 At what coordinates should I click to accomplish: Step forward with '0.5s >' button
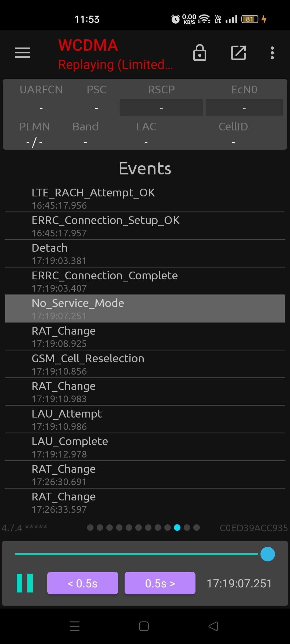tap(160, 583)
